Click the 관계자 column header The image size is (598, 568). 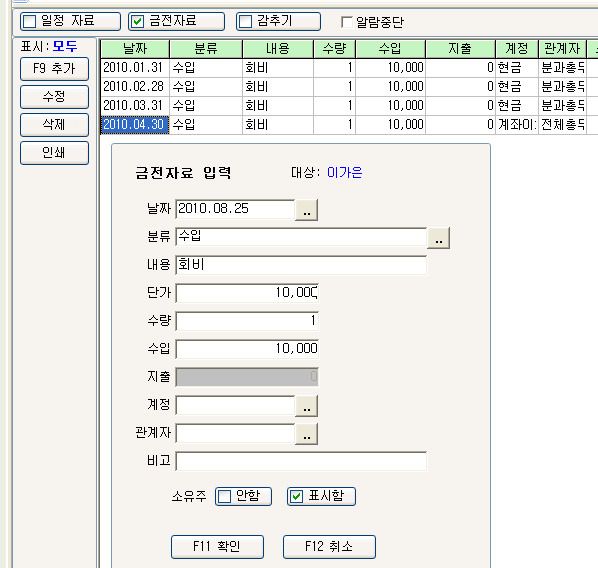tap(563, 49)
